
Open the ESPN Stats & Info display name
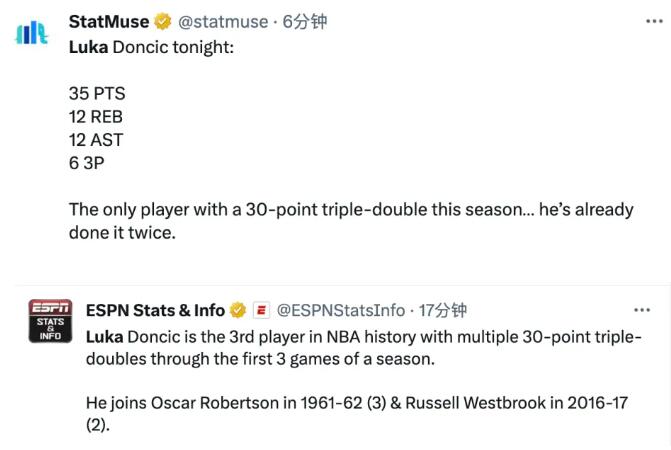(155, 310)
